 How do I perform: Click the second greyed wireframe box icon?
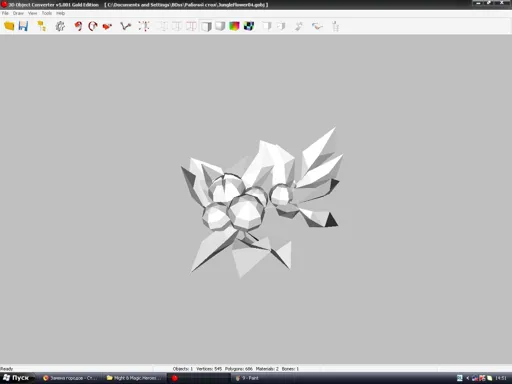click(176, 26)
